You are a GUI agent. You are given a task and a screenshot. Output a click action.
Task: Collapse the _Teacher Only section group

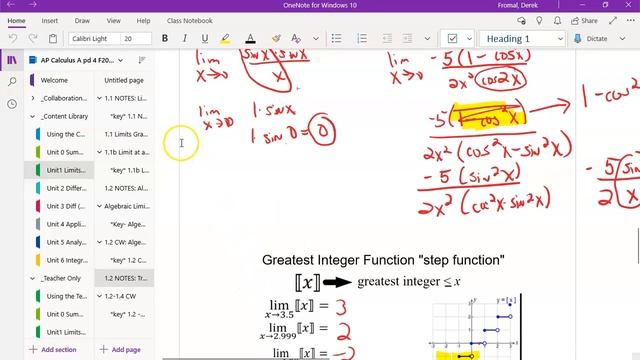click(33, 278)
